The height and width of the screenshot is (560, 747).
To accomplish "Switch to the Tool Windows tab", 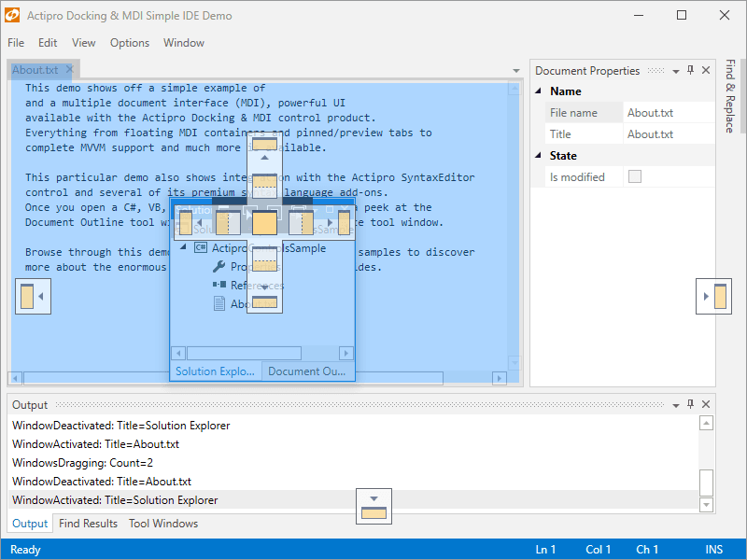I will pyautogui.click(x=163, y=524).
